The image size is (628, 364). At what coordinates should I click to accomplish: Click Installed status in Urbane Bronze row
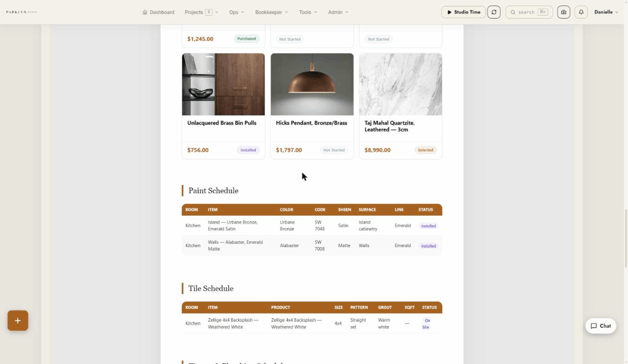(x=429, y=226)
